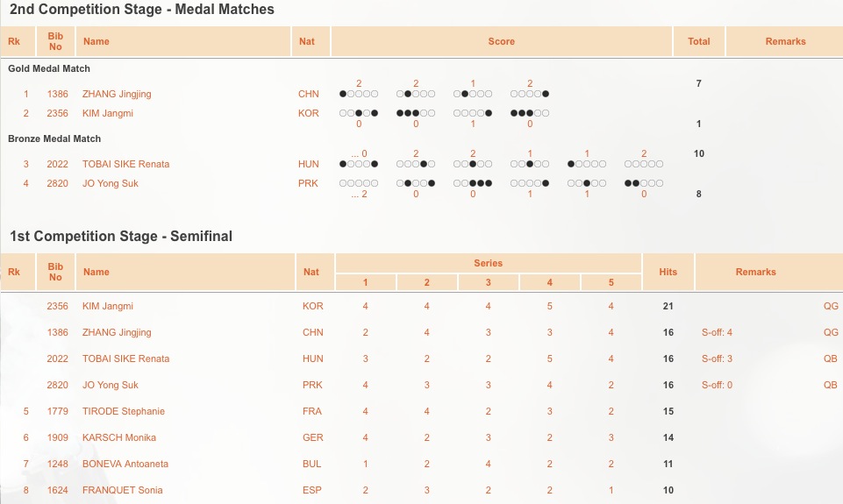Open TIRODE Stephanie athlete link
The image size is (843, 504).
tap(124, 412)
